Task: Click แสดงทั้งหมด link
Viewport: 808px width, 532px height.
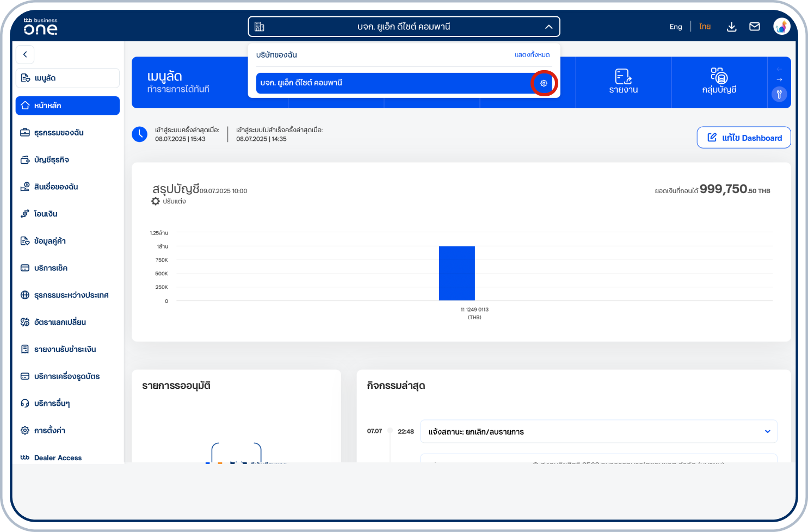Action: (532, 55)
